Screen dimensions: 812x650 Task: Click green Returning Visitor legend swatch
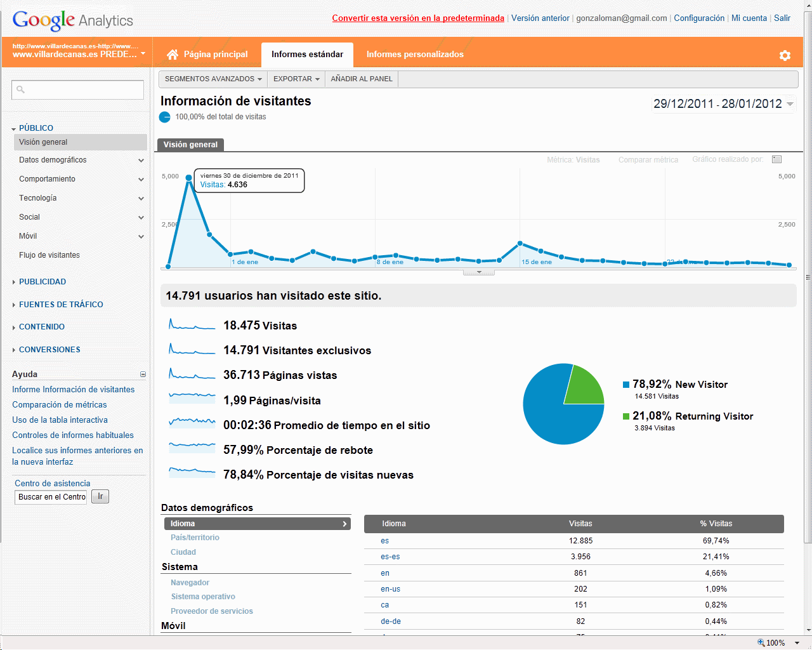coord(626,416)
